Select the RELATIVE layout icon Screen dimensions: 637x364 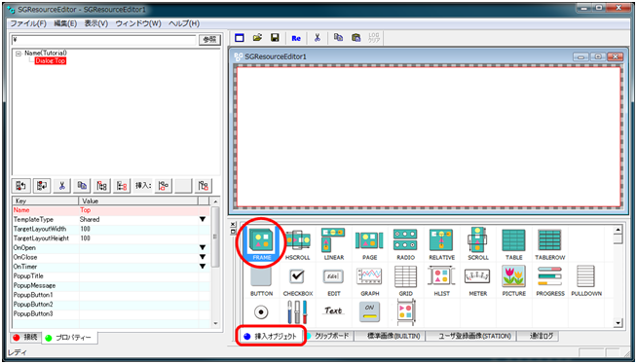coord(441,243)
